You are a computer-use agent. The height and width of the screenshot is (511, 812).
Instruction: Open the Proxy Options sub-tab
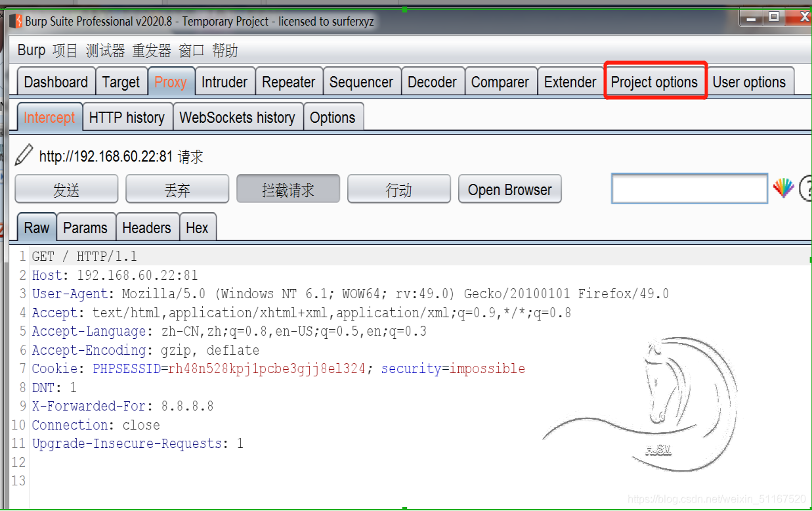(333, 118)
